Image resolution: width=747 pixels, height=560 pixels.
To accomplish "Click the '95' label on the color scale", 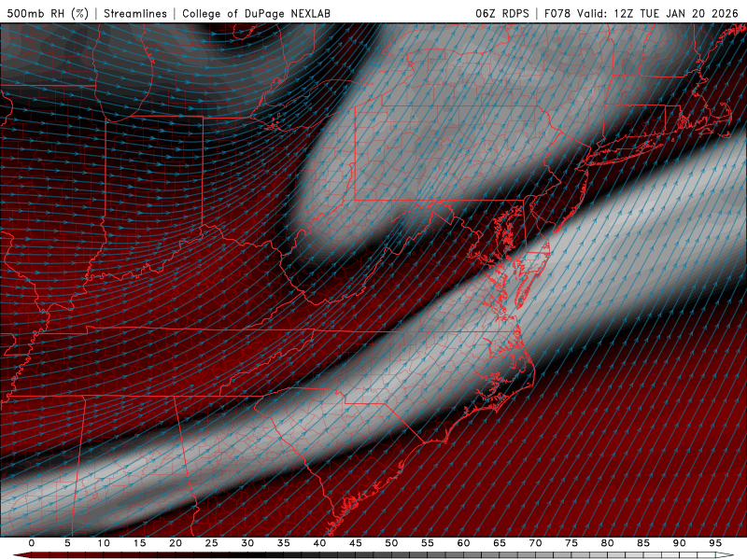I will pos(715,543).
